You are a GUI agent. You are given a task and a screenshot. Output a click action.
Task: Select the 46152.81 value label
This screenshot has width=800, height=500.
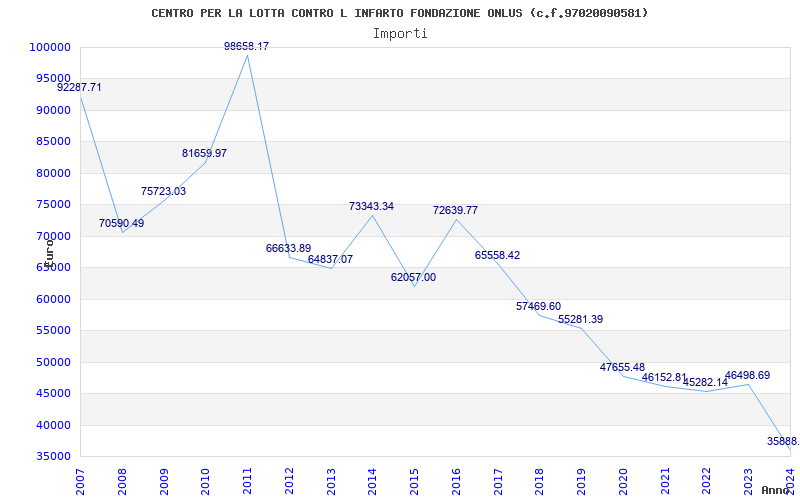[664, 378]
